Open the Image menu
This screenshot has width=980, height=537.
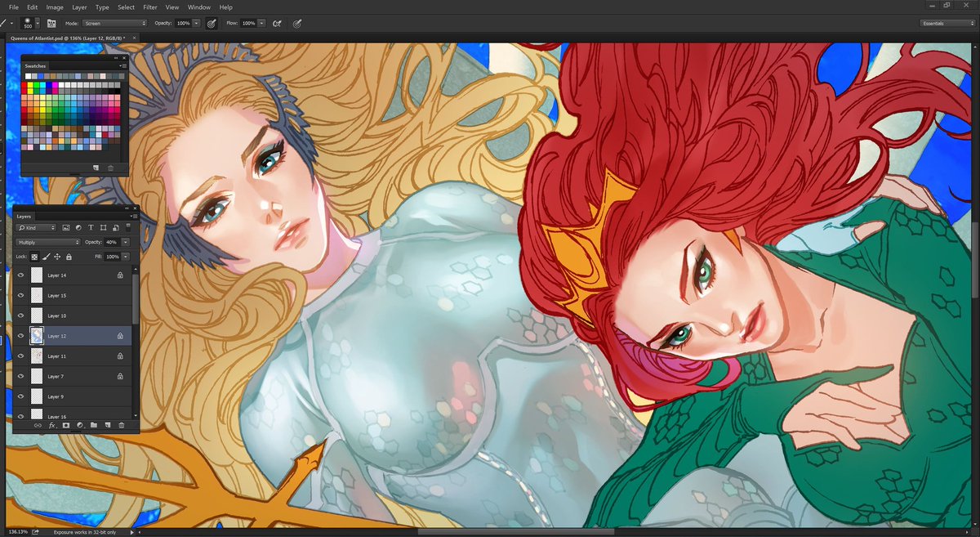55,7
